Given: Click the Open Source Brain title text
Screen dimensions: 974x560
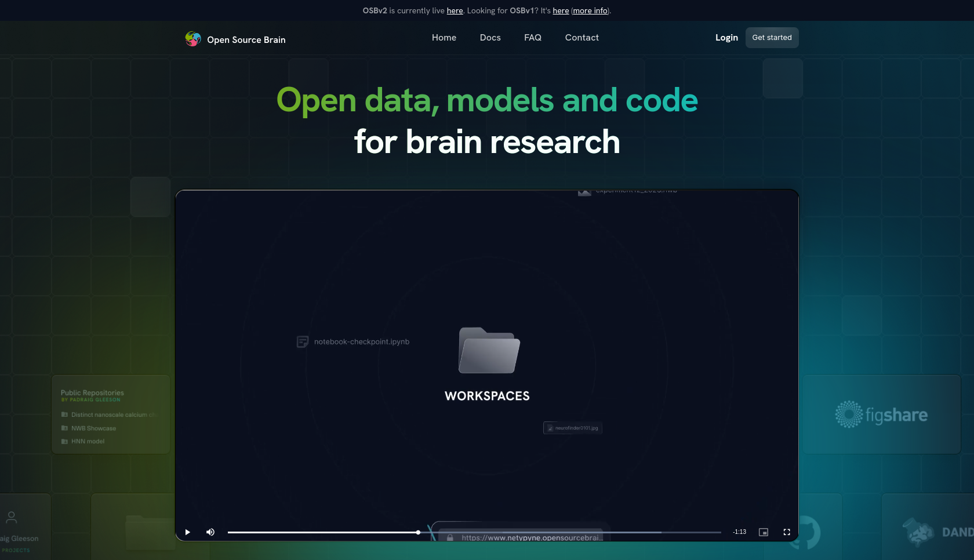Looking at the screenshot, I should point(246,40).
